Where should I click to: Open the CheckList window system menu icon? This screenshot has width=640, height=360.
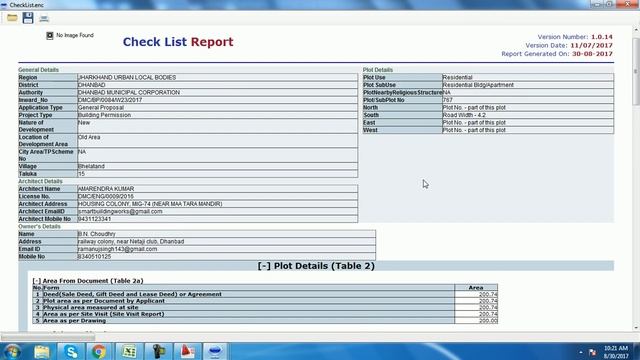[4, 5]
